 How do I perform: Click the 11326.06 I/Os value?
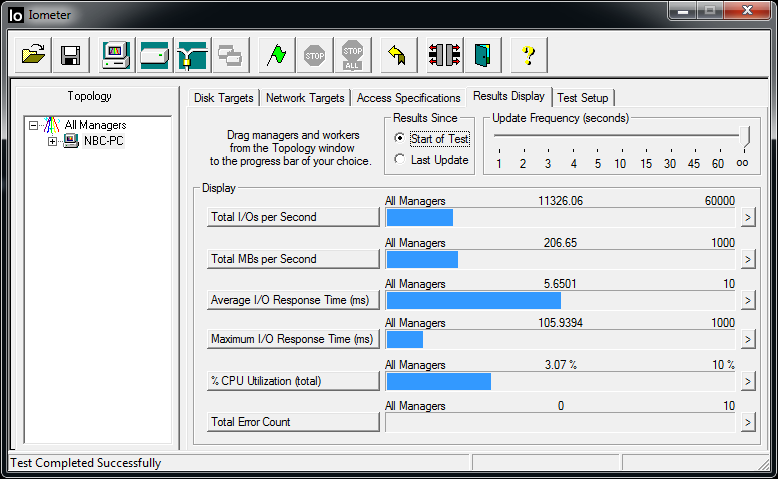pos(561,201)
